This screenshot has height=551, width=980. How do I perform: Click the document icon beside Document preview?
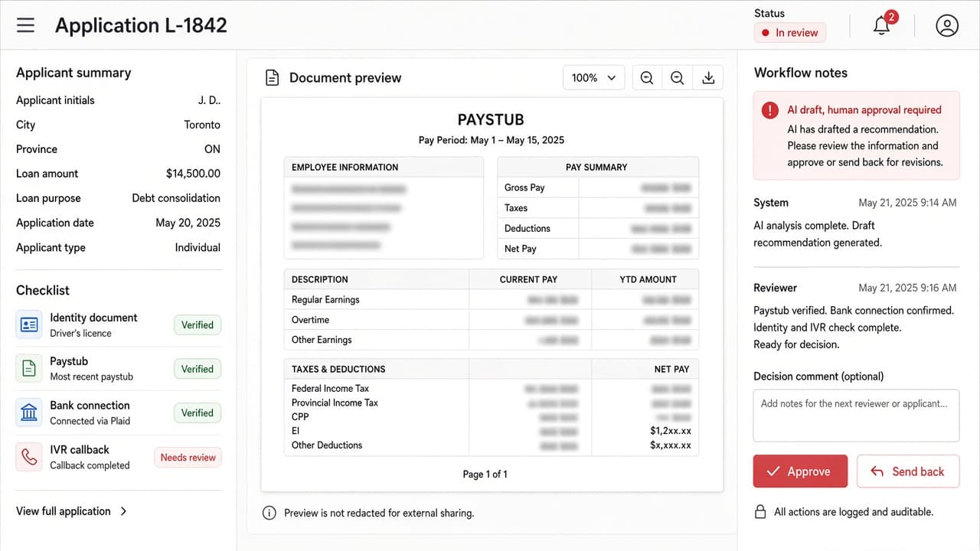pyautogui.click(x=271, y=77)
